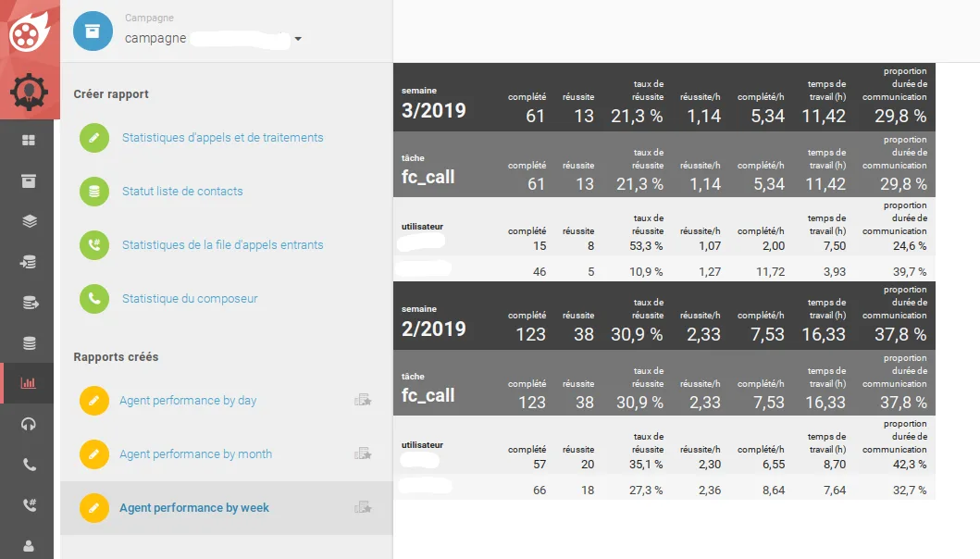
Task: Click the archive box sidebar icon
Action: pos(29,180)
